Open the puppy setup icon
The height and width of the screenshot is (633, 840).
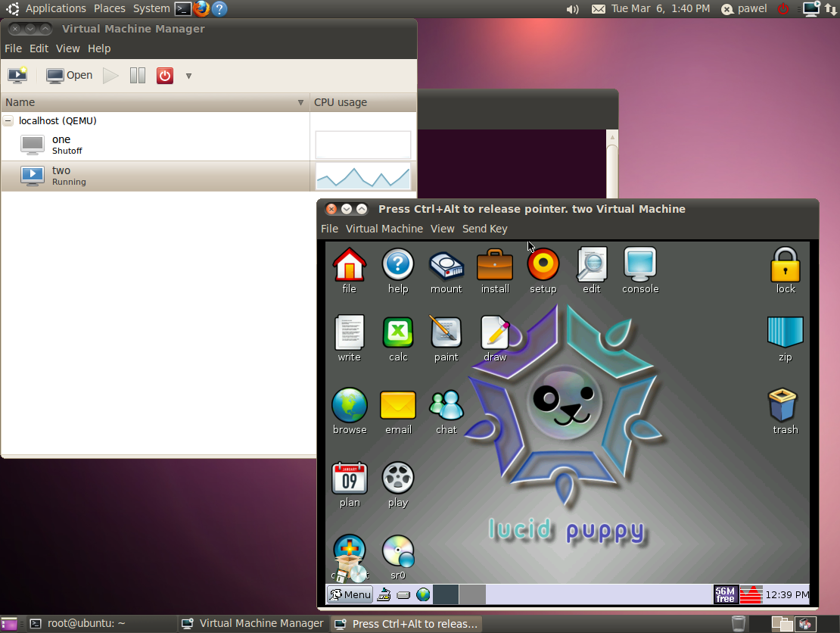543,270
